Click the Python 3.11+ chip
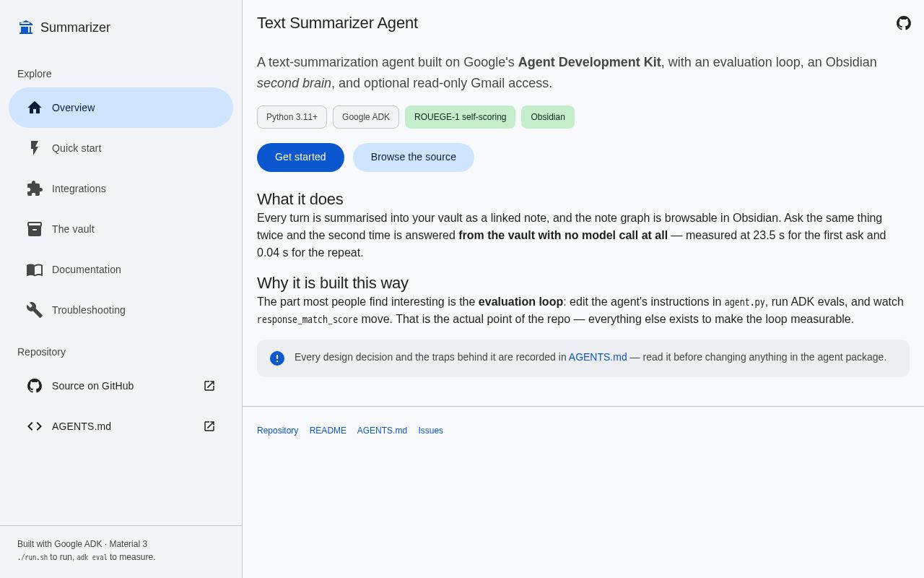The height and width of the screenshot is (578, 924). pyautogui.click(x=292, y=117)
